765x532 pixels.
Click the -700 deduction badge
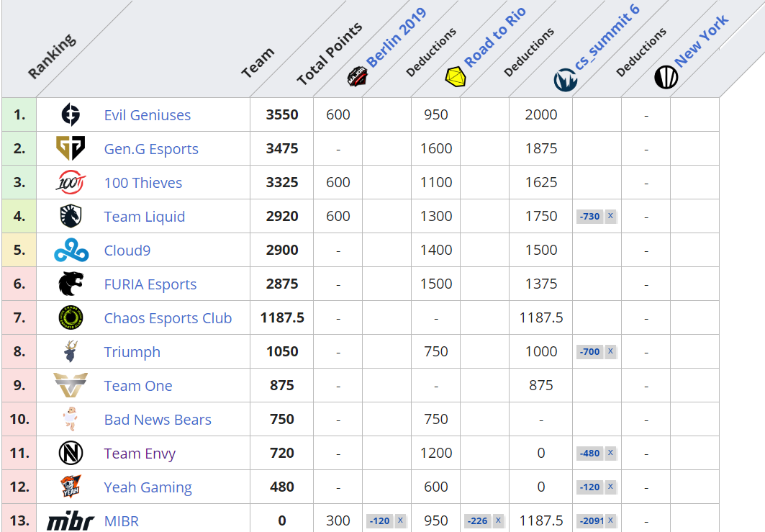click(590, 351)
